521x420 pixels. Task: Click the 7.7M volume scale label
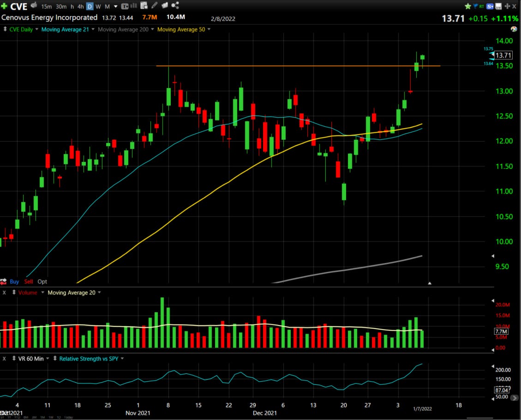point(501,331)
